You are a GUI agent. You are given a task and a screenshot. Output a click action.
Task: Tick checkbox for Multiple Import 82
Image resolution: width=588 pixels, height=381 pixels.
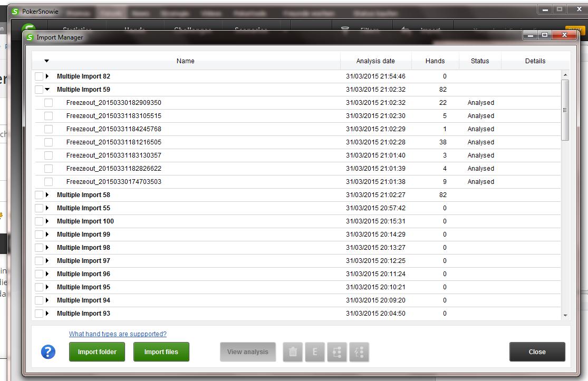(39, 76)
